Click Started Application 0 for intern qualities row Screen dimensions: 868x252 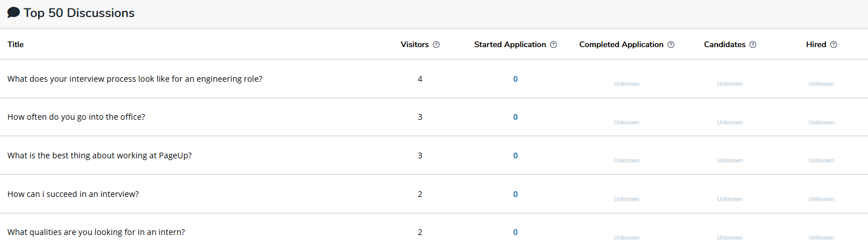(x=515, y=232)
